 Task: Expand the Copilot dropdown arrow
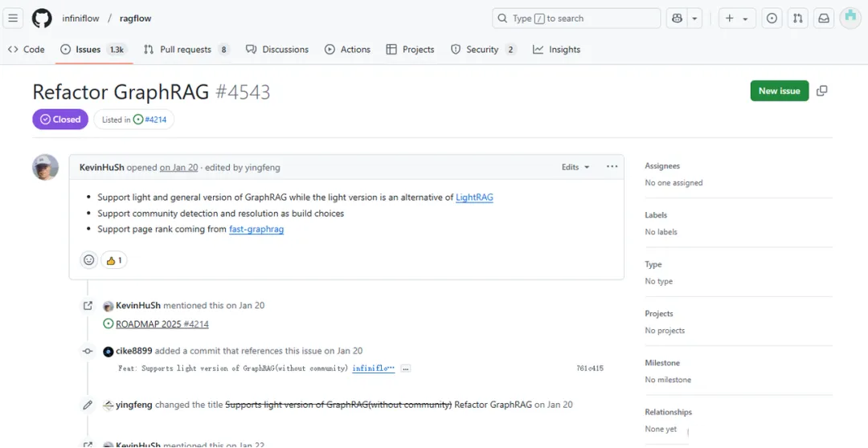point(694,18)
